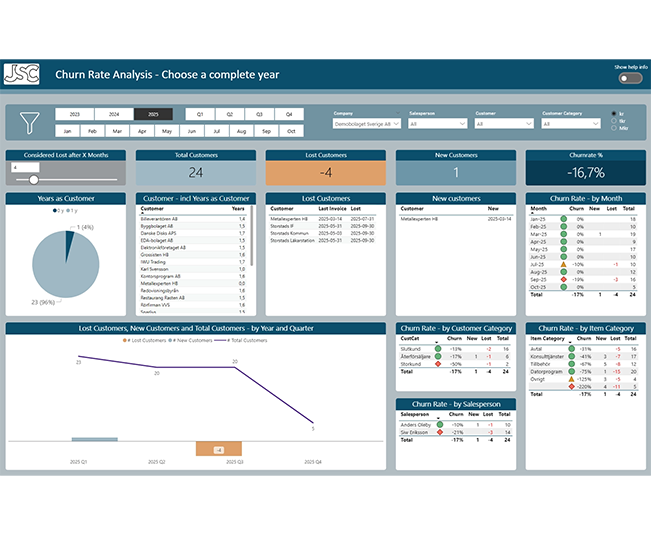651x535 pixels.
Task: Click green status circle for Oct-25
Action: click(563, 287)
